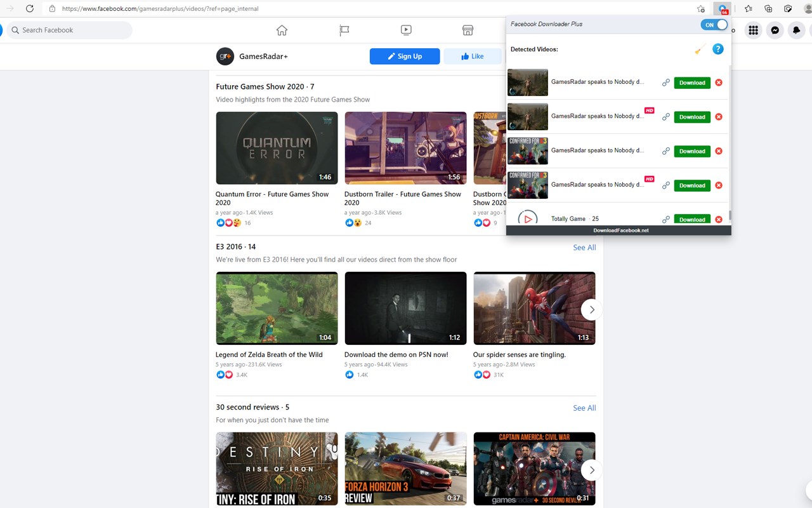Screen dimensions: 812x508
Task: Open the browser Collections icon
Action: tap(768, 9)
